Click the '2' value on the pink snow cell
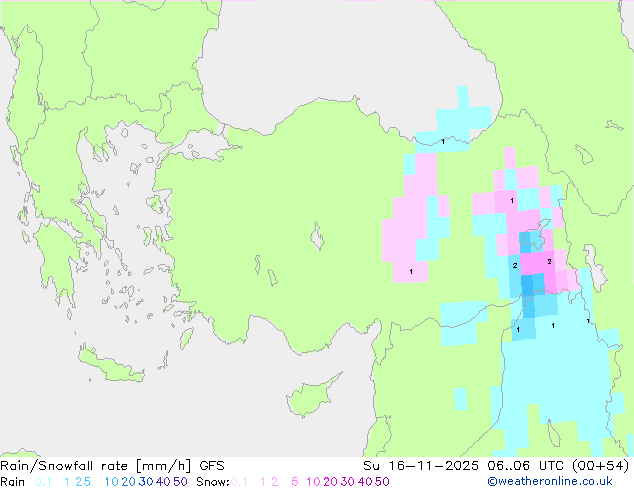 click(549, 262)
